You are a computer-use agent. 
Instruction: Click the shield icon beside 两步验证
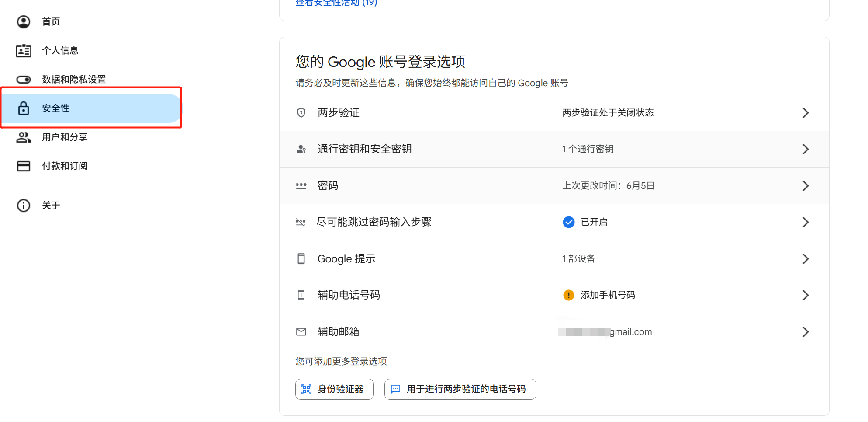(x=301, y=113)
